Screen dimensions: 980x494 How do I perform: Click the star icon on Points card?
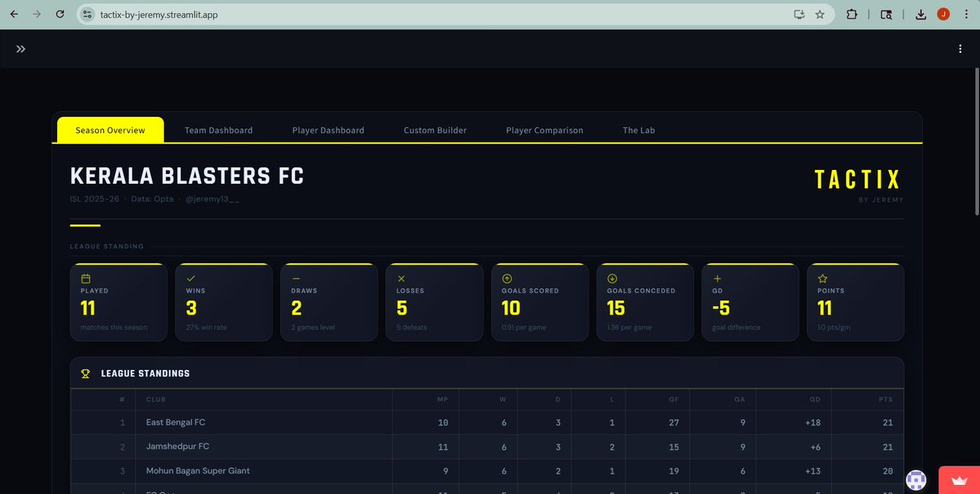(822, 278)
